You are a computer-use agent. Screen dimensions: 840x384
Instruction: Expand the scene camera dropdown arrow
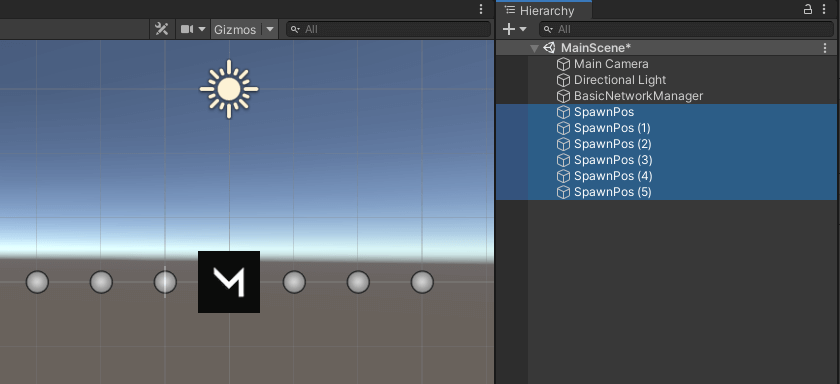click(202, 29)
